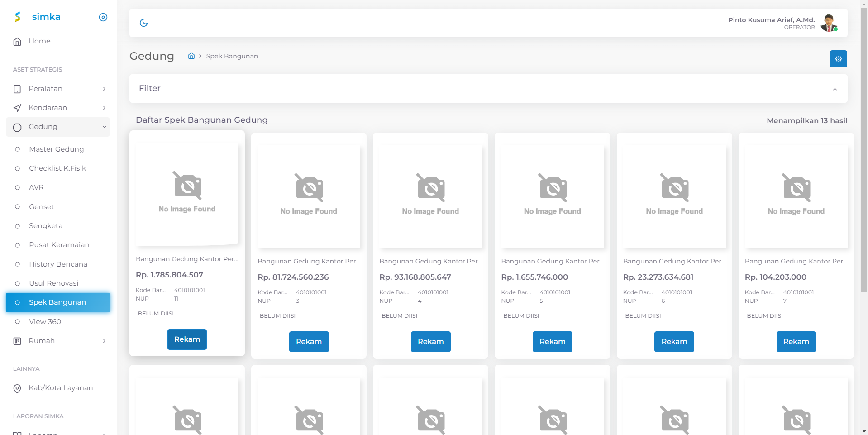Click the NUP 4 card's No Image thumbnail

(x=430, y=196)
